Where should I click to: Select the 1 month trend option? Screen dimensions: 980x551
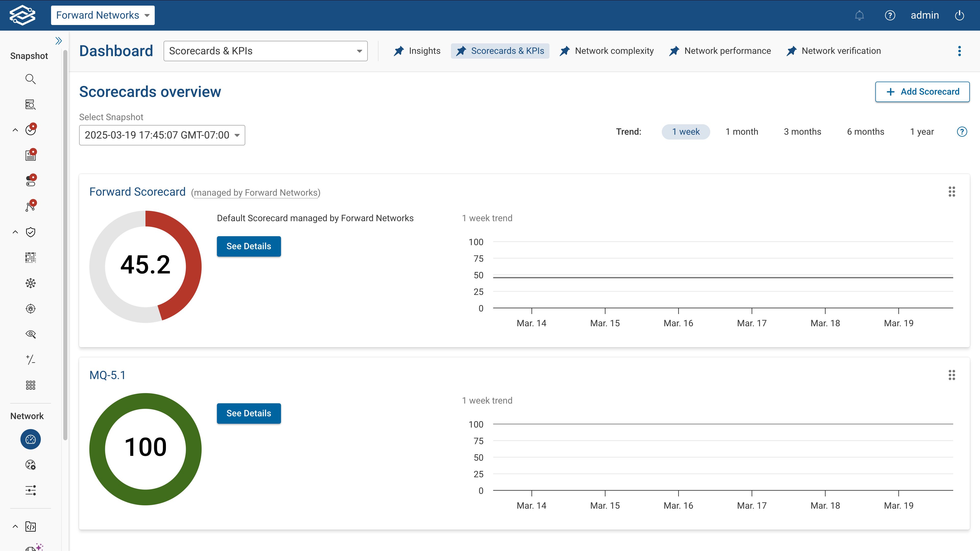pos(741,132)
